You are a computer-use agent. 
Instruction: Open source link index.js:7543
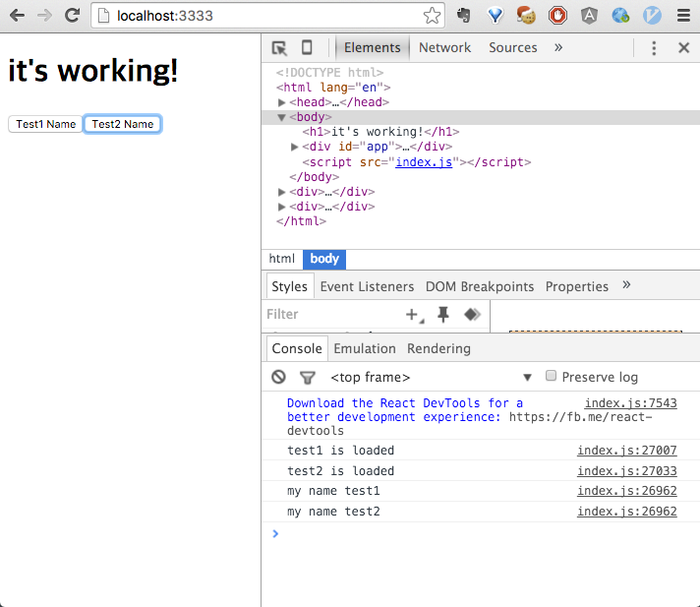[631, 403]
